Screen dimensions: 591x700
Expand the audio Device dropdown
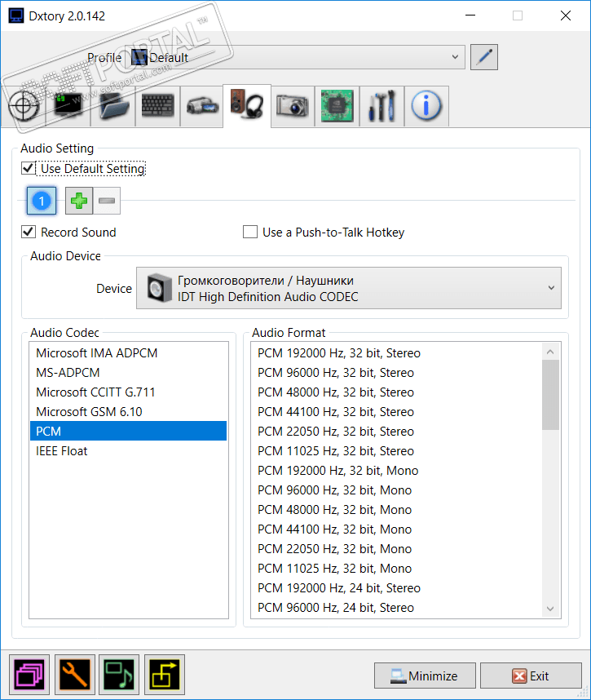(348, 288)
